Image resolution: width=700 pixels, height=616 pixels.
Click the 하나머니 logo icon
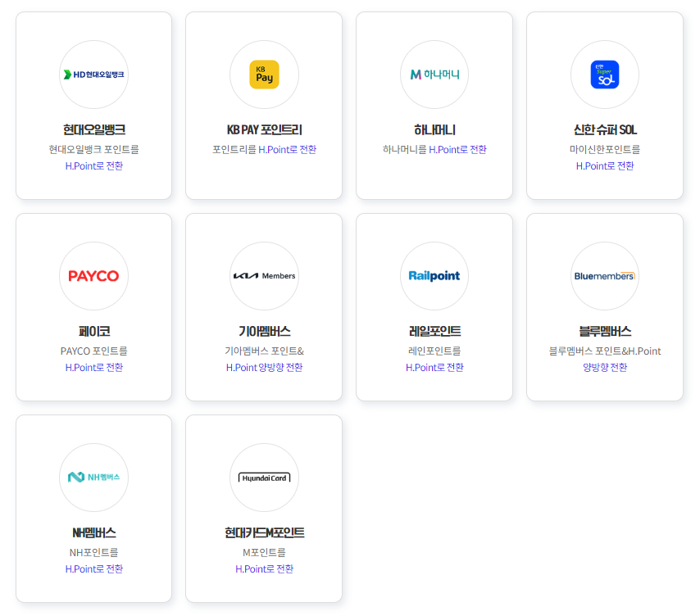pyautogui.click(x=434, y=75)
